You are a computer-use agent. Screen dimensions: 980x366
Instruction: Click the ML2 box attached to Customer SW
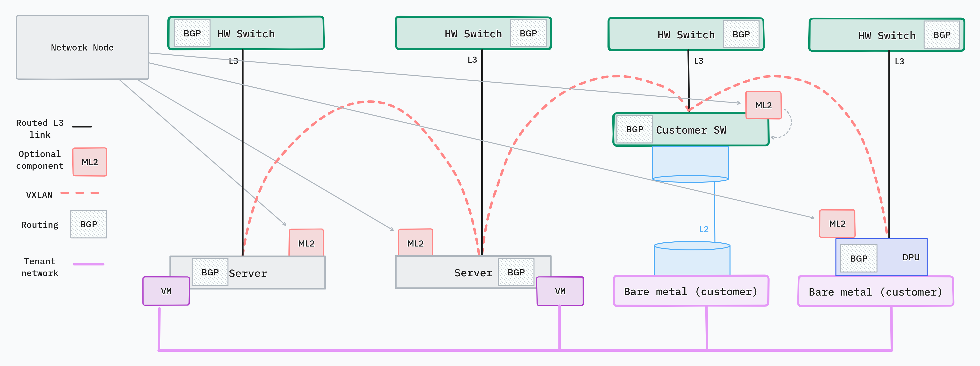763,105
